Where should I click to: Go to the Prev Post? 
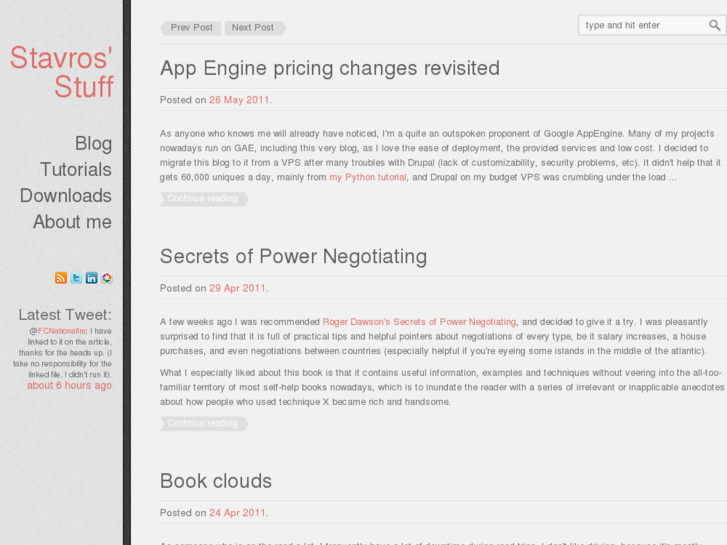[x=191, y=28]
